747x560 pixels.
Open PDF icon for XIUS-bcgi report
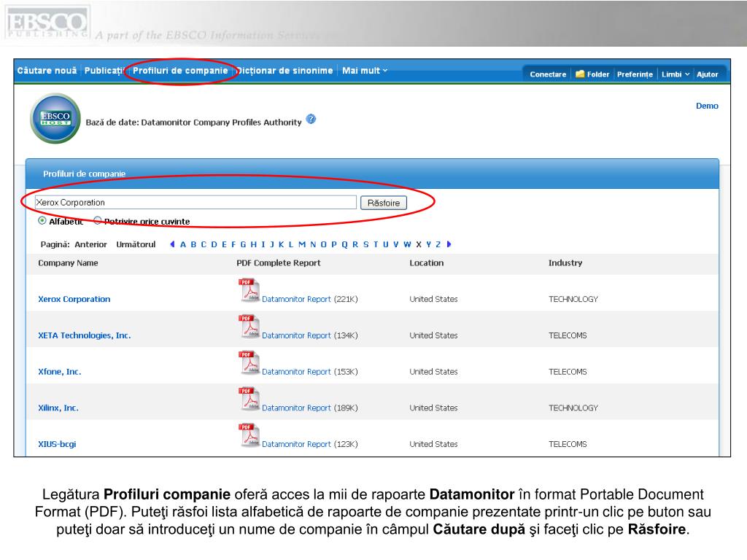[249, 435]
